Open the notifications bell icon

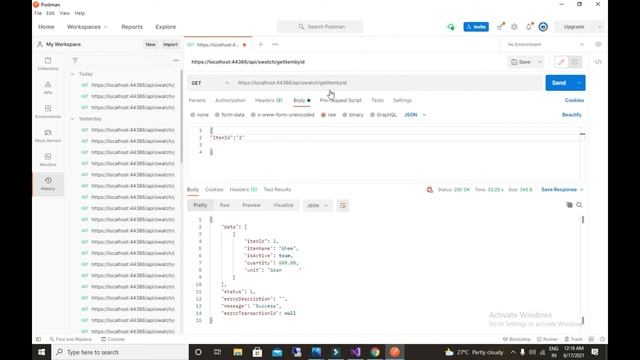pos(529,27)
